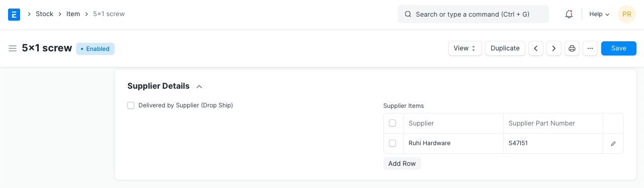
Task: Focus the search or command bar
Action: (473, 14)
